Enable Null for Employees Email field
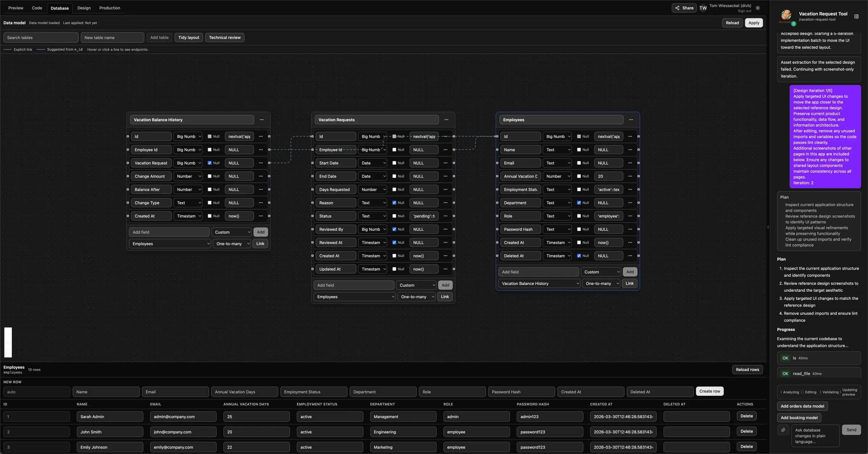868x454 pixels. (x=579, y=163)
